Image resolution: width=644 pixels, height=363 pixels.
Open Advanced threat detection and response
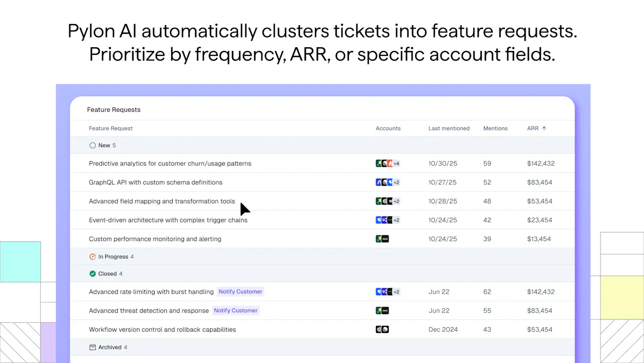(x=149, y=310)
